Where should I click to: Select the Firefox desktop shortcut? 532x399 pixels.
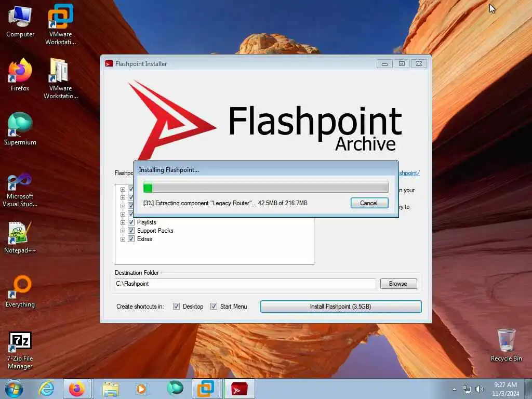(20, 75)
